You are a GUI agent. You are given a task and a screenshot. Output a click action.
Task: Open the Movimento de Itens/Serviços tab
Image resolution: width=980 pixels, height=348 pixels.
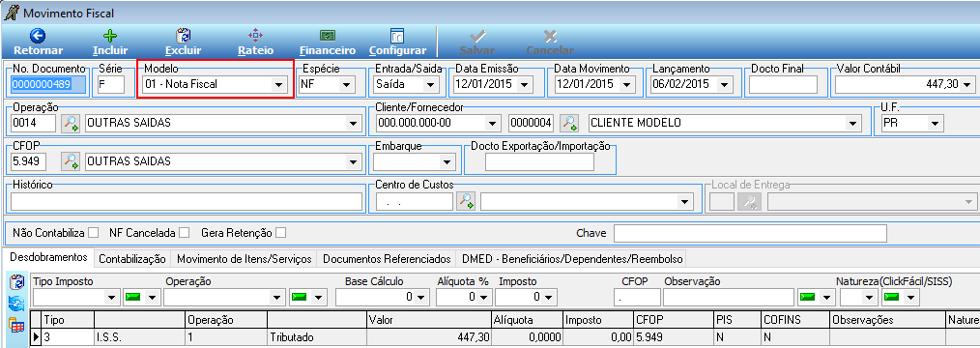point(245,259)
